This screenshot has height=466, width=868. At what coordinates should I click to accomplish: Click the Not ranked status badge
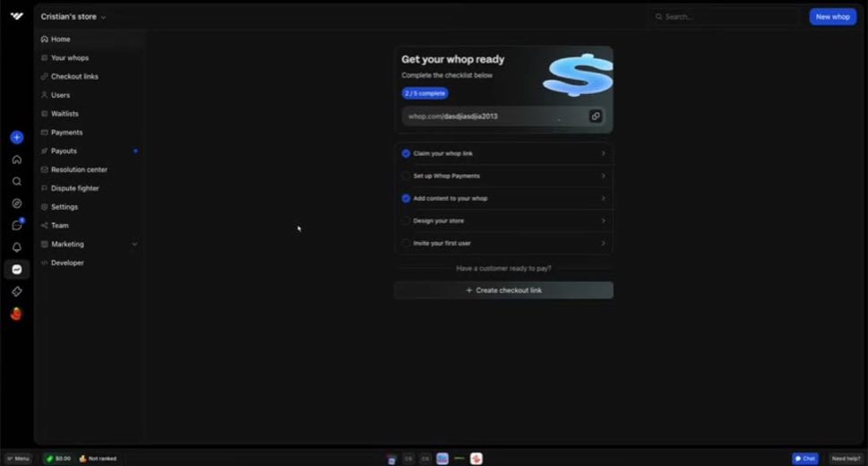pyautogui.click(x=98, y=459)
